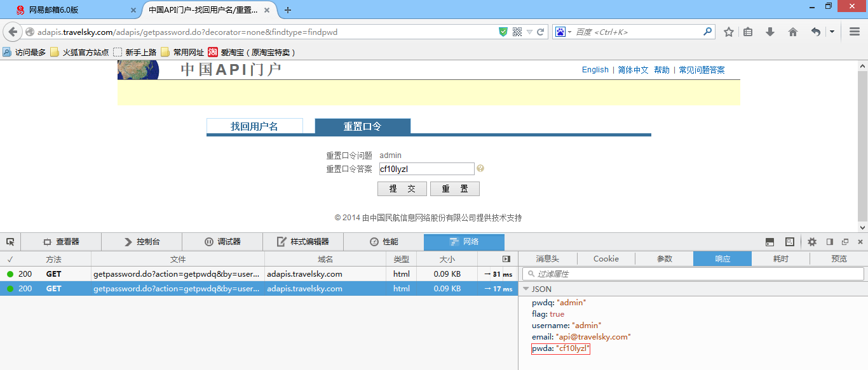868x370 pixels.
Task: Open the 新手上路 bookmark
Action: [x=135, y=53]
